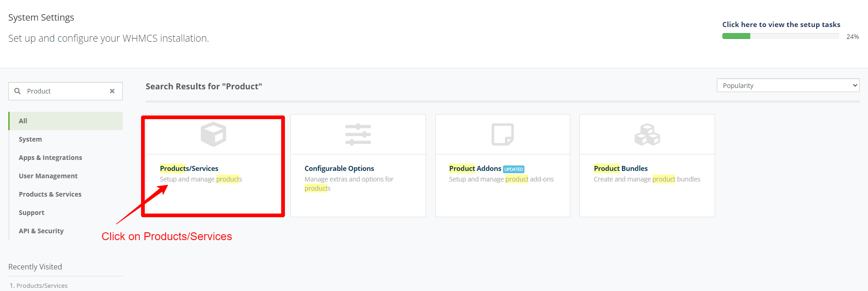Click the Product Bundles stacked cubes icon
The width and height of the screenshot is (868, 291).
[647, 134]
